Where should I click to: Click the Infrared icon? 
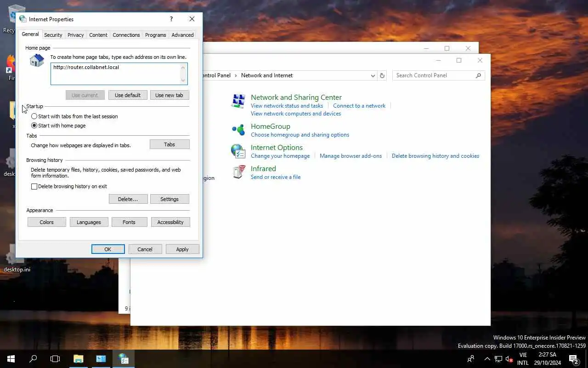[238, 172]
